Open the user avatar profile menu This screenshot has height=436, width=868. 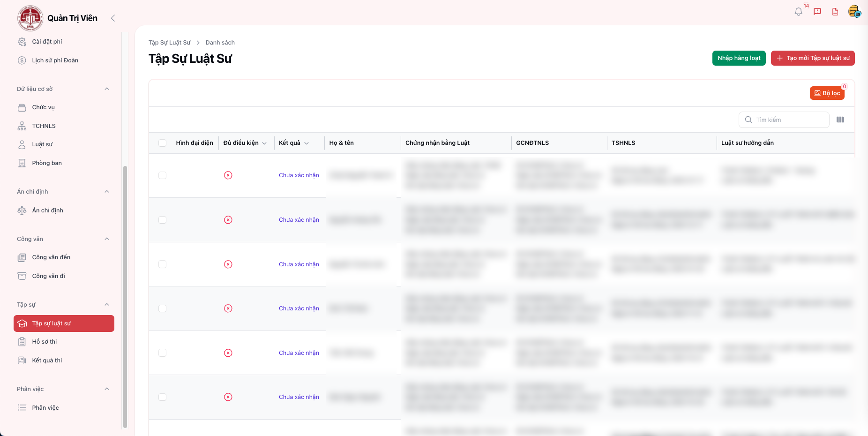tap(854, 11)
